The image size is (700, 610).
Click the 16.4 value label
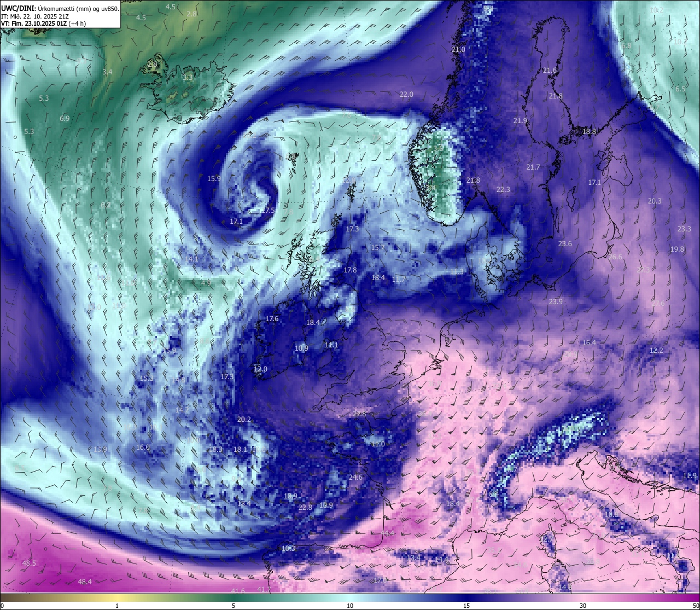[x=589, y=342]
